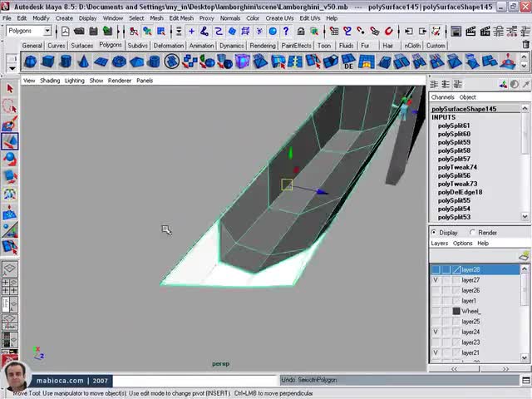Click the IPR render icon
The height and width of the screenshot is (399, 532).
[485, 32]
